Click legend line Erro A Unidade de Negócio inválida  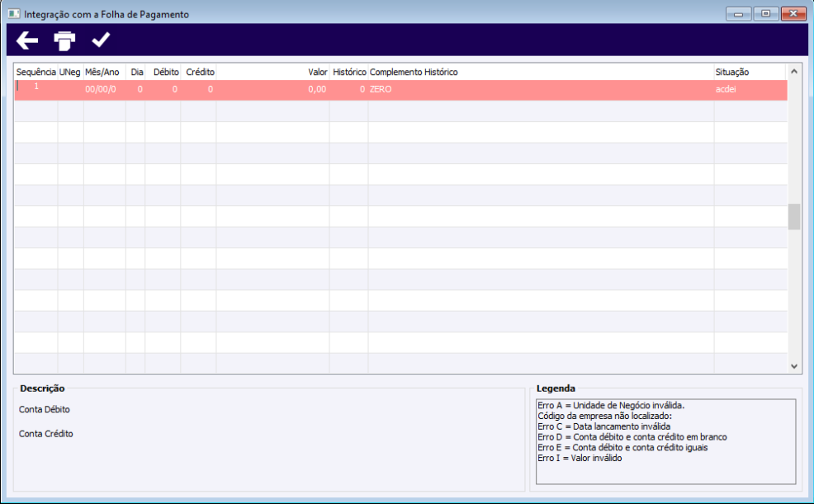[611, 406]
